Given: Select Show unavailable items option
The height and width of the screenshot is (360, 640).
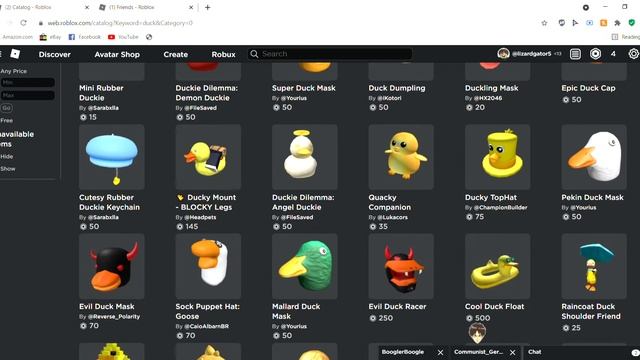Looking at the screenshot, I should point(8,169).
